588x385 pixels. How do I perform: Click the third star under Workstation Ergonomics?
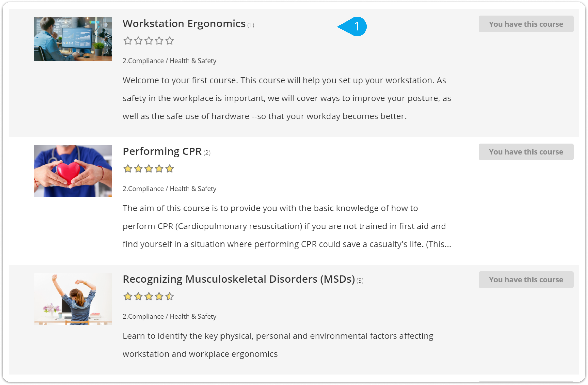pyautogui.click(x=149, y=41)
